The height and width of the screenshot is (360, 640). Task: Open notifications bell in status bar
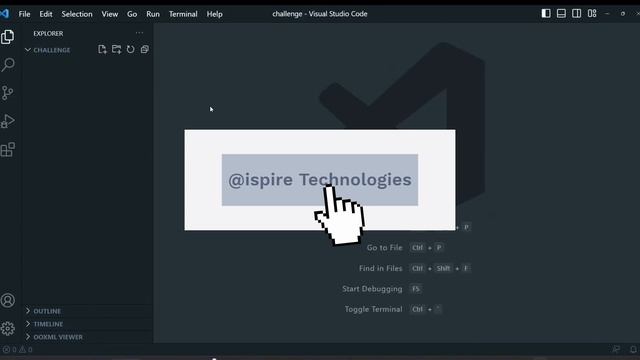coord(633,349)
